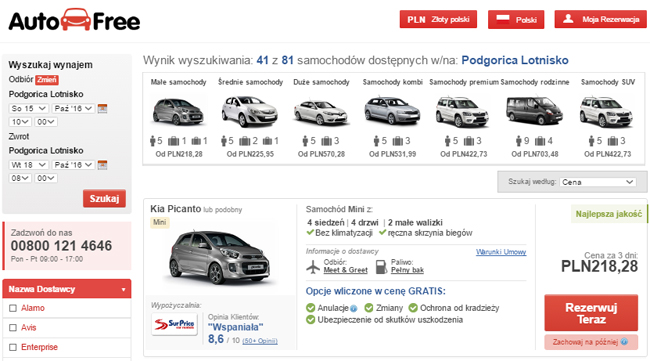The image size is (650, 361).
Task: Click the Polish flag icon
Action: [502, 19]
